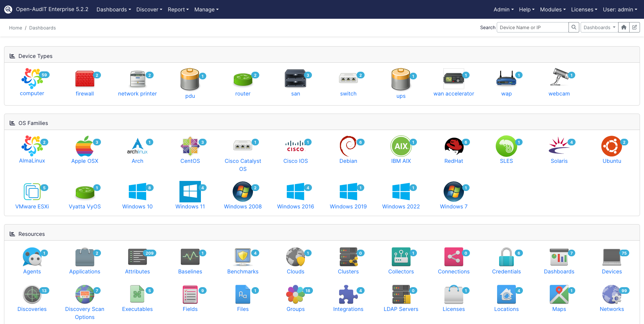Open the Credentials resource
Viewport: 644px width, 324px height.
coord(506,257)
